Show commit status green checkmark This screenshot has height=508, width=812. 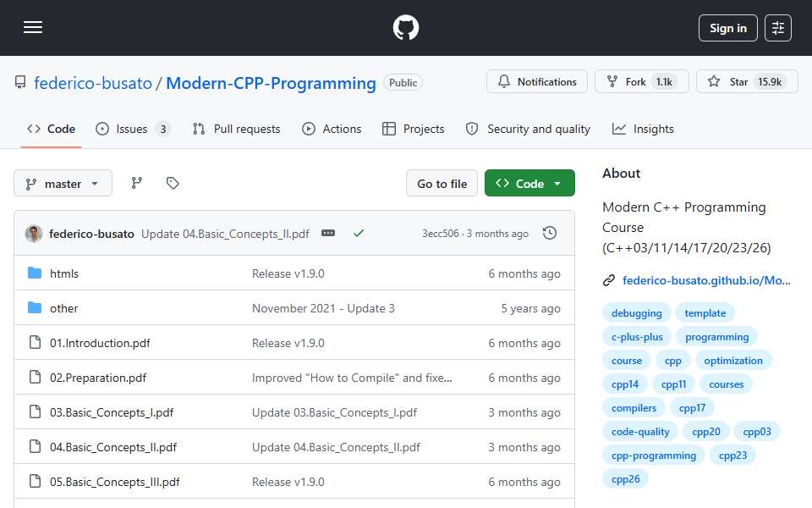click(x=359, y=234)
